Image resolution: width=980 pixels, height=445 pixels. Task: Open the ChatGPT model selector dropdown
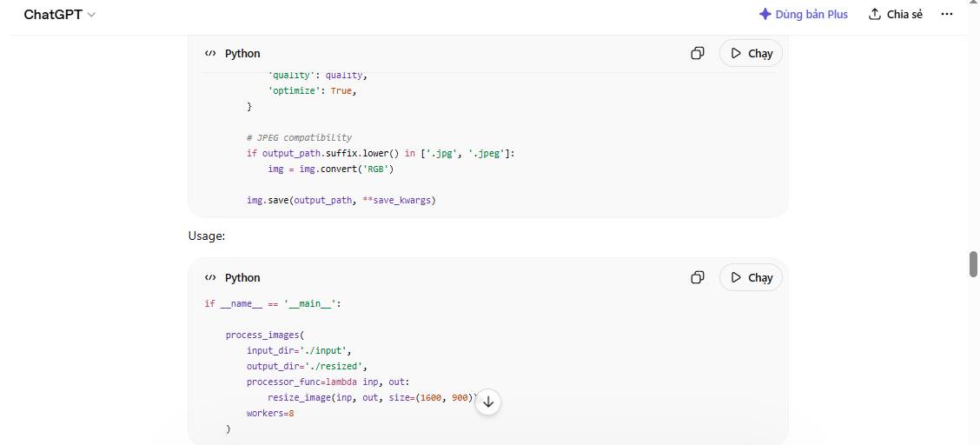[59, 15]
